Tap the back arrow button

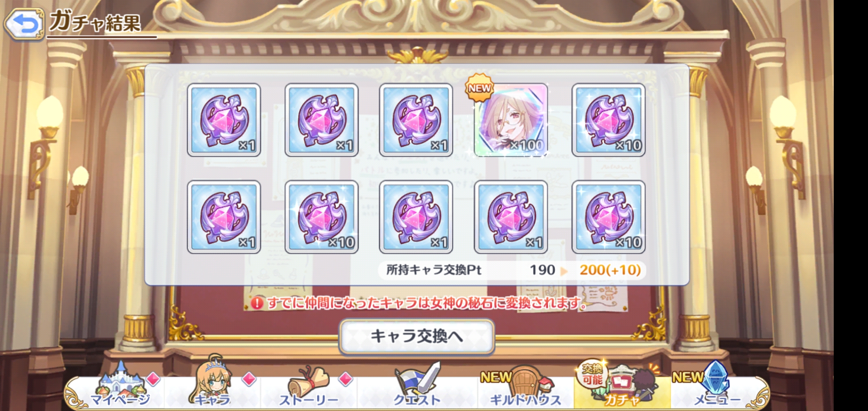(24, 25)
